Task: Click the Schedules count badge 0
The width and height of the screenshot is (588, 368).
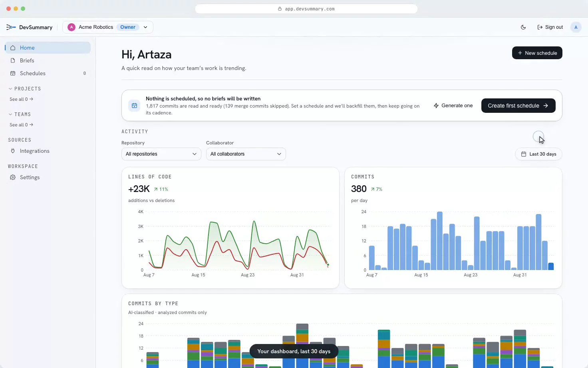Action: pyautogui.click(x=85, y=73)
